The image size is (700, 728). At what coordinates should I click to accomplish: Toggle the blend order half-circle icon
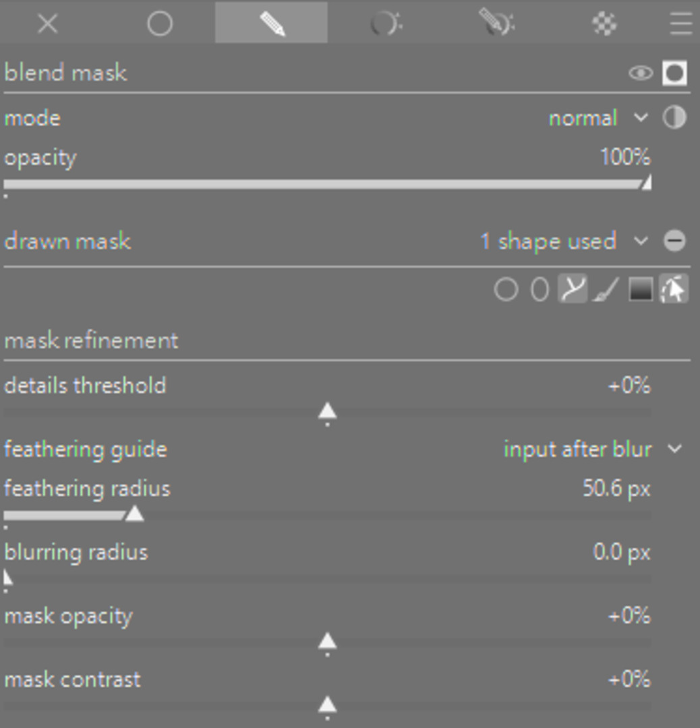click(x=674, y=119)
